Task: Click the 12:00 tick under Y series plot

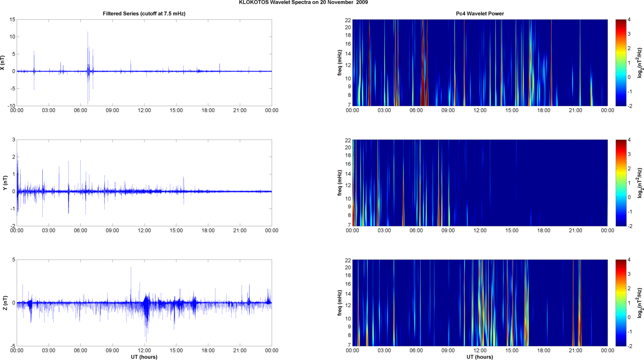Action: [144, 231]
